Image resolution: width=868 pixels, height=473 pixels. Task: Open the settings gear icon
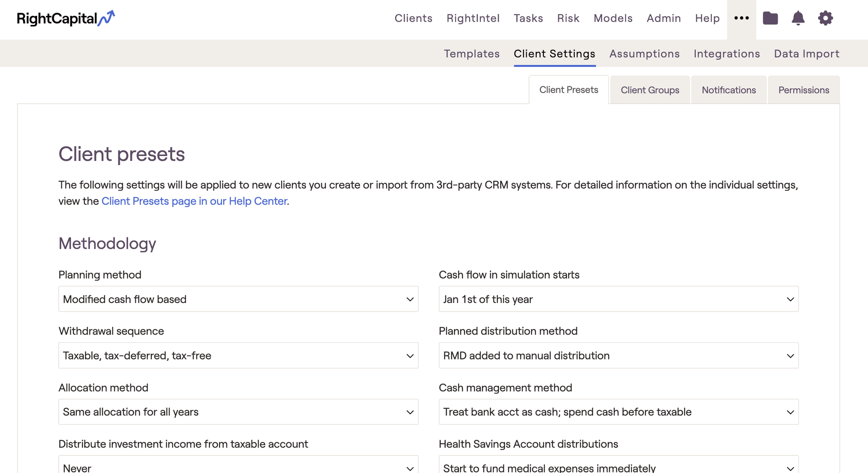[826, 18]
